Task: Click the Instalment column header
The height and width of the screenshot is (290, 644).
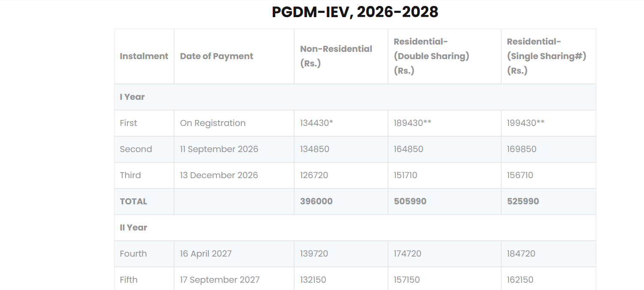Action: (144, 56)
